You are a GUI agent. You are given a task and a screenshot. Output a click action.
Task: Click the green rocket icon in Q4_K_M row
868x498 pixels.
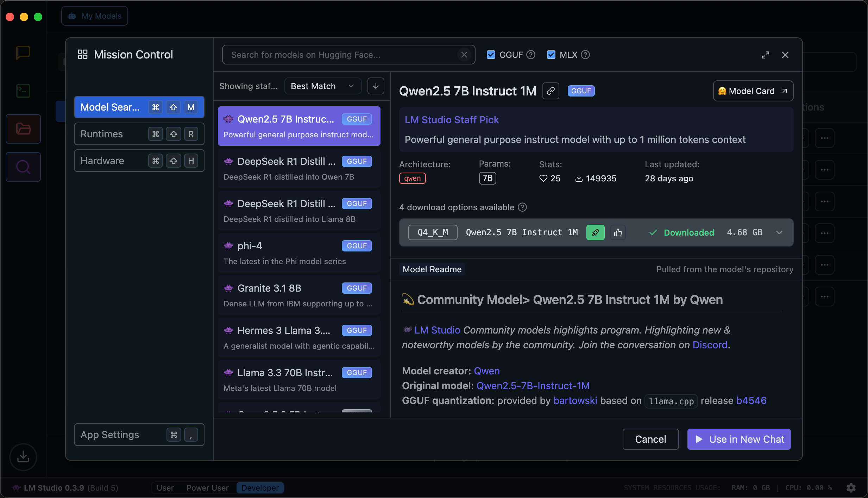[596, 232]
